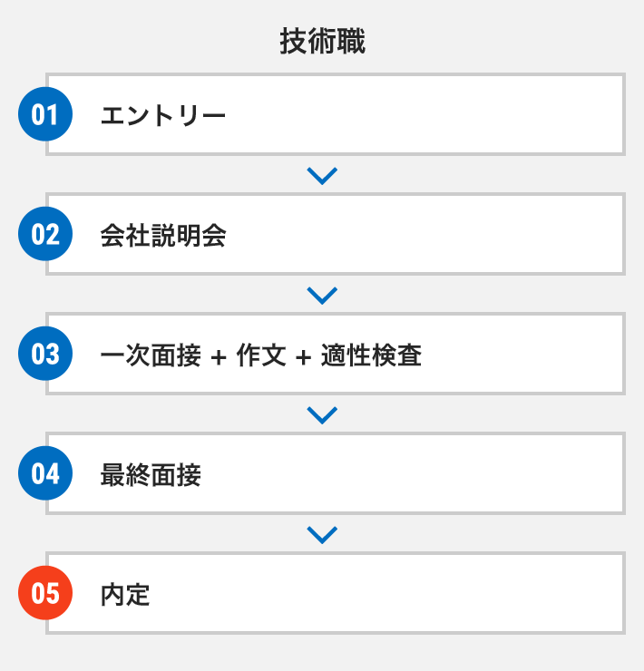
Task: Select the 内定 step text
Action: pos(125,595)
